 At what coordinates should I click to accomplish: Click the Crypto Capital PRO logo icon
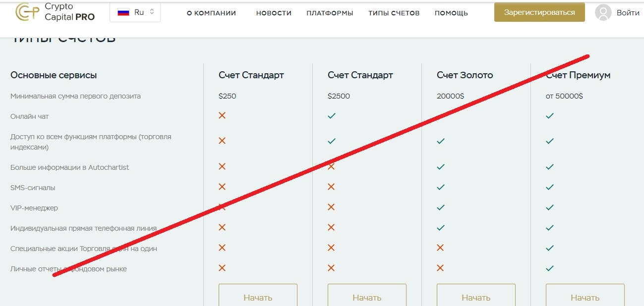coord(27,12)
